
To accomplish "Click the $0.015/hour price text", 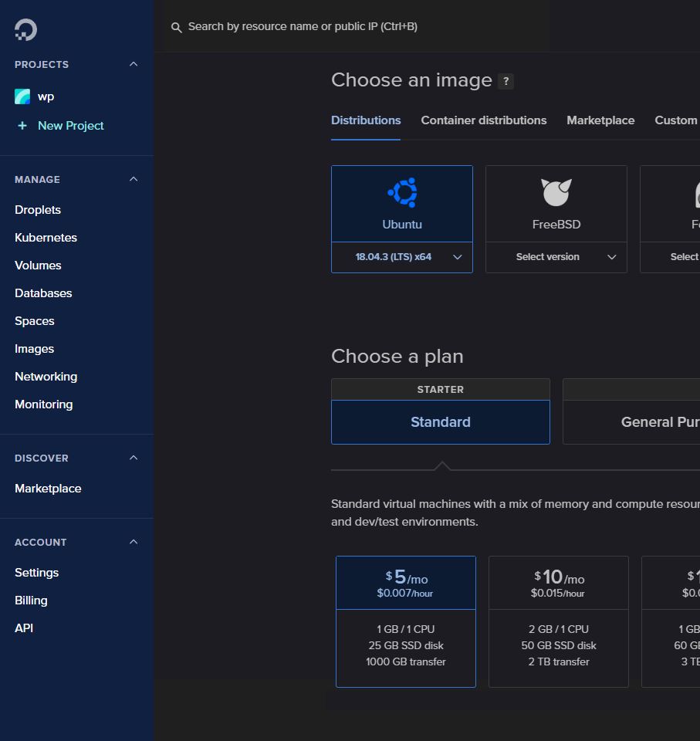I will [x=558, y=594].
